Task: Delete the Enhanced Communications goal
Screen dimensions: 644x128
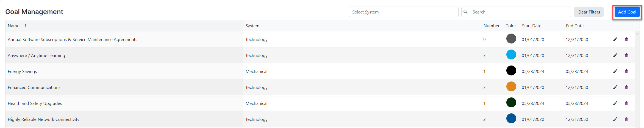Action: pyautogui.click(x=626, y=87)
